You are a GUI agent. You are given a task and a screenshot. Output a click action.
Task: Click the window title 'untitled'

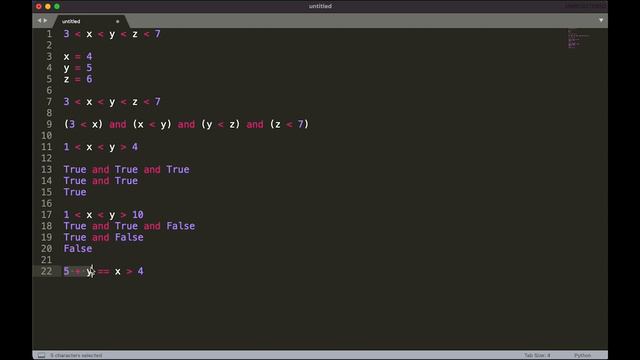coord(320,6)
